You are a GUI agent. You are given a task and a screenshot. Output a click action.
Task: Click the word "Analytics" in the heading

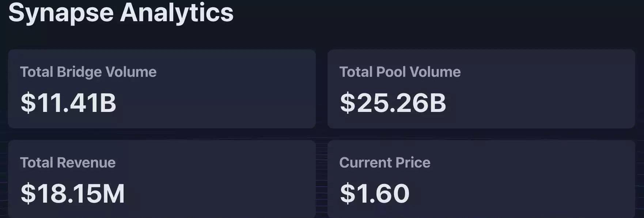[x=177, y=13]
